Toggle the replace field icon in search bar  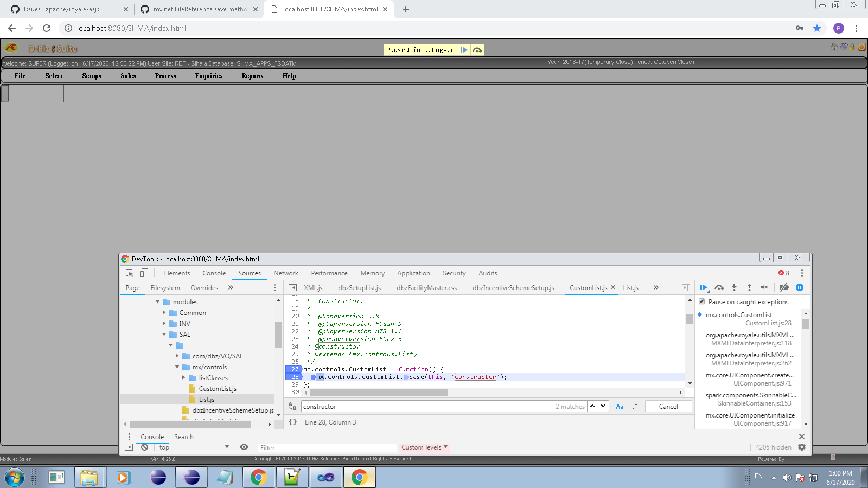[x=292, y=406]
